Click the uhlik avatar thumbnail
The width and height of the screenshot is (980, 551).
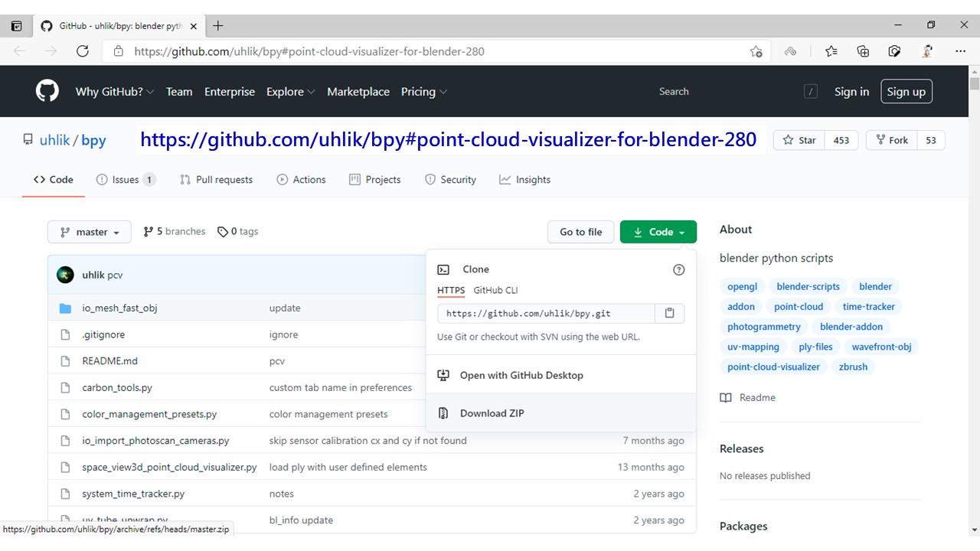66,275
